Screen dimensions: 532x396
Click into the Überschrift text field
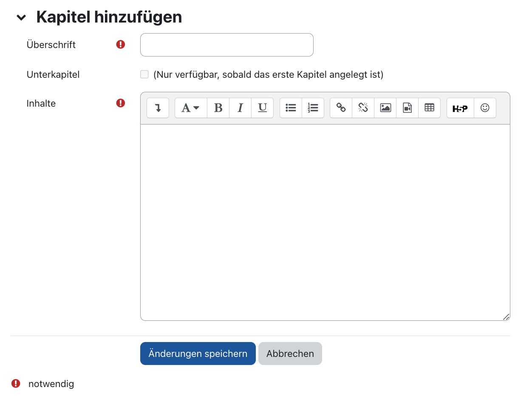pyautogui.click(x=226, y=45)
